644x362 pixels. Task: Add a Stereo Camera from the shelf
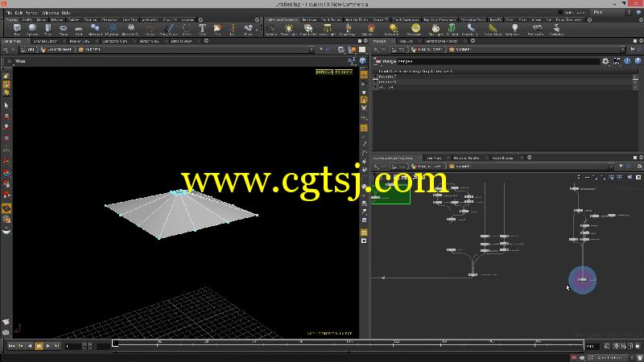(536, 29)
